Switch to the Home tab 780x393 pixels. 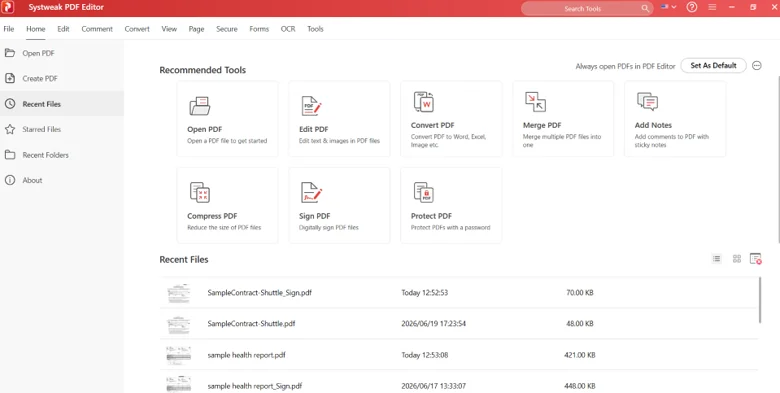(36, 29)
